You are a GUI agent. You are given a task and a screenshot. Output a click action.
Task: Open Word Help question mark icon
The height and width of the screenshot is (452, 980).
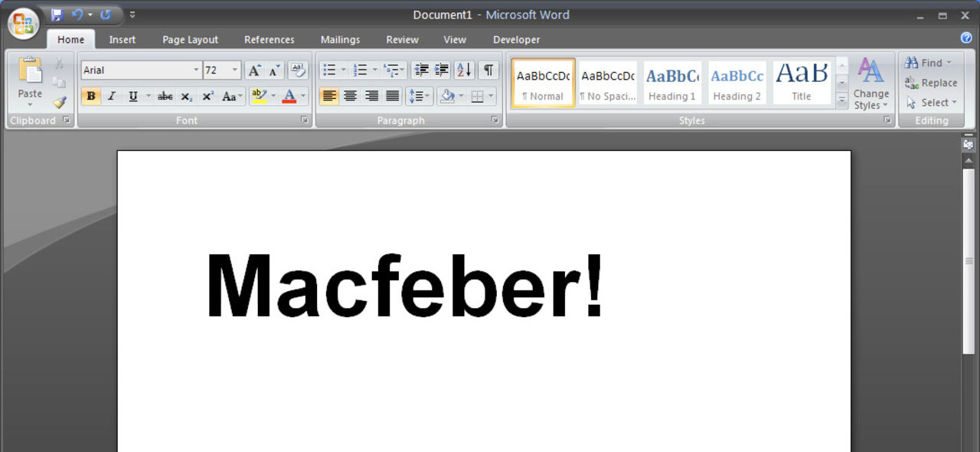[x=965, y=38]
